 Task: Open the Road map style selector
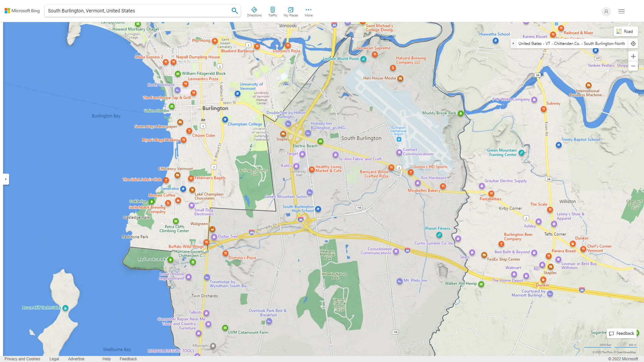[x=625, y=32]
